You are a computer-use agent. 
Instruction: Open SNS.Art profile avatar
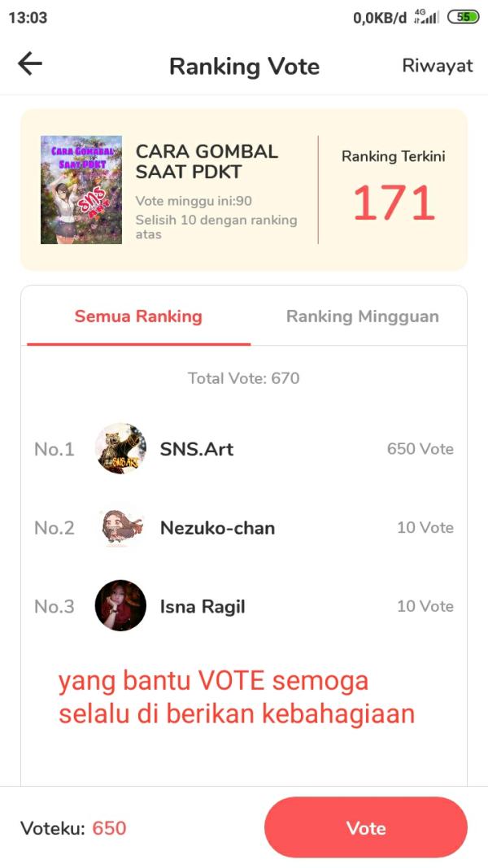[x=120, y=448]
